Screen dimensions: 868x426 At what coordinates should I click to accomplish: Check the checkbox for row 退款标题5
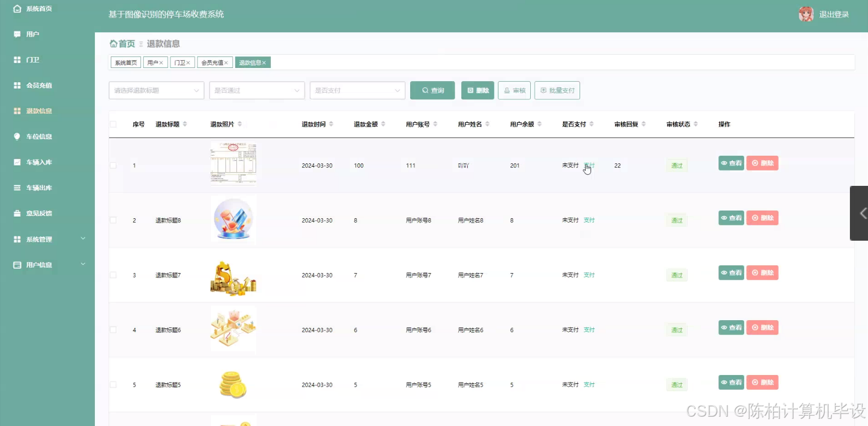coord(113,384)
